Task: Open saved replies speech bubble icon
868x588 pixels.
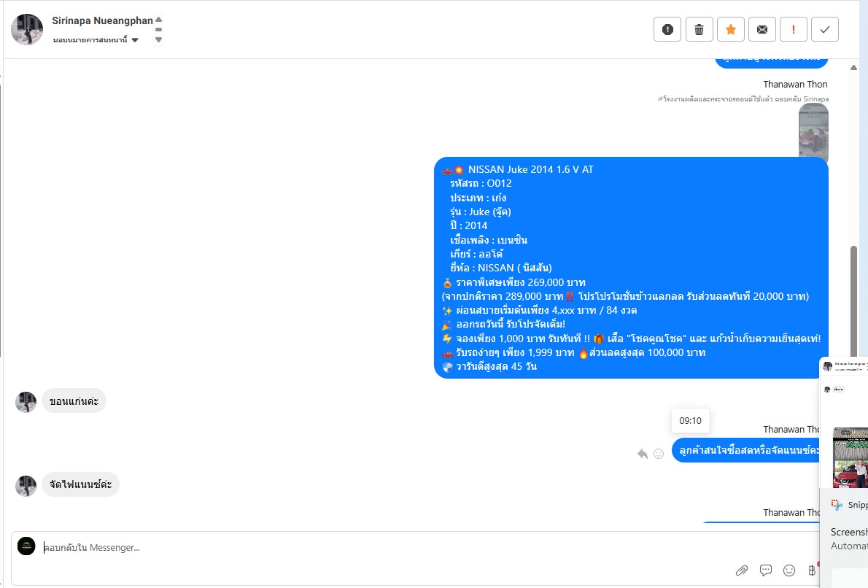Action: [x=766, y=570]
